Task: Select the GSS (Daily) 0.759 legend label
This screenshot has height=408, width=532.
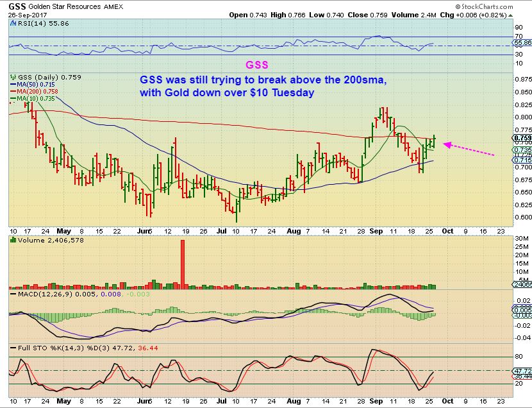Action: (49, 77)
